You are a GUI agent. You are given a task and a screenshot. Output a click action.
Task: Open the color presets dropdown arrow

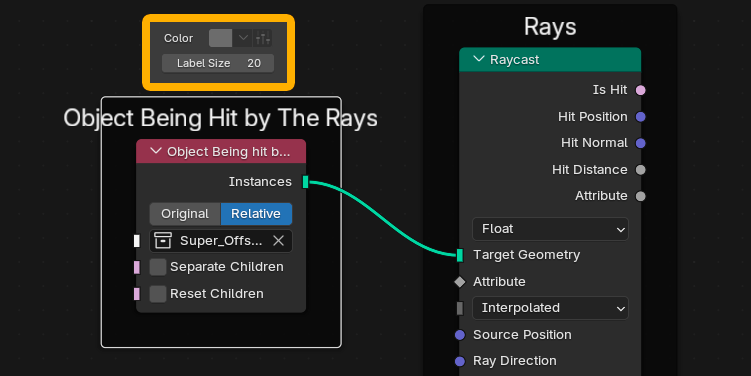[x=243, y=38]
